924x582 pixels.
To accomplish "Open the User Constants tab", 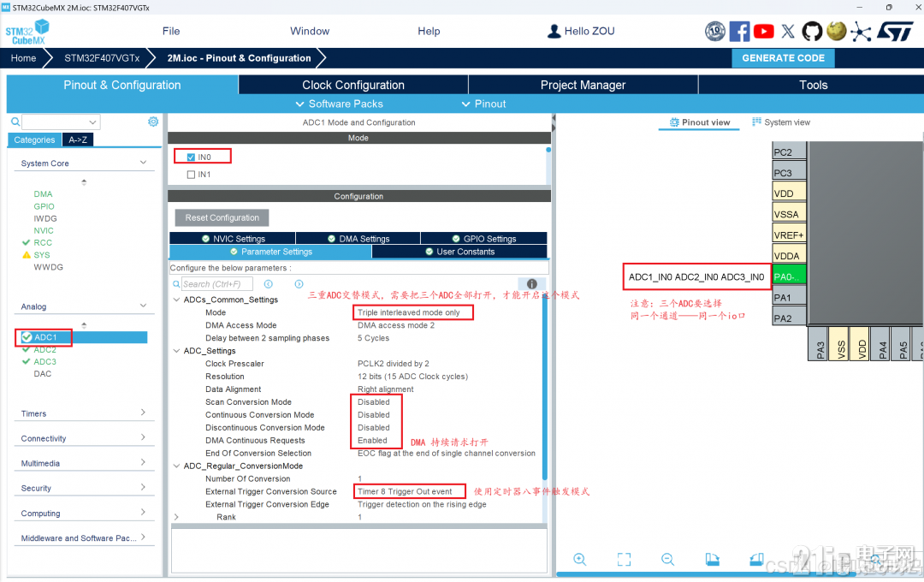I will click(x=459, y=252).
